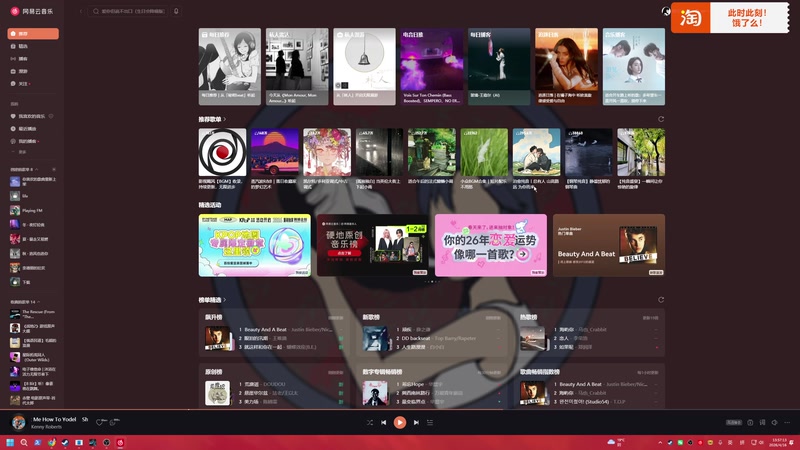Open the 你的26年恋爱运势 pink banner
This screenshot has height=450, width=800.
(491, 245)
